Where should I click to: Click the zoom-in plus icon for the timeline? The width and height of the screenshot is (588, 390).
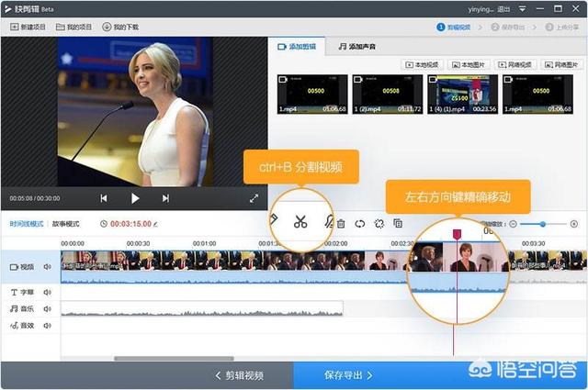click(x=574, y=223)
